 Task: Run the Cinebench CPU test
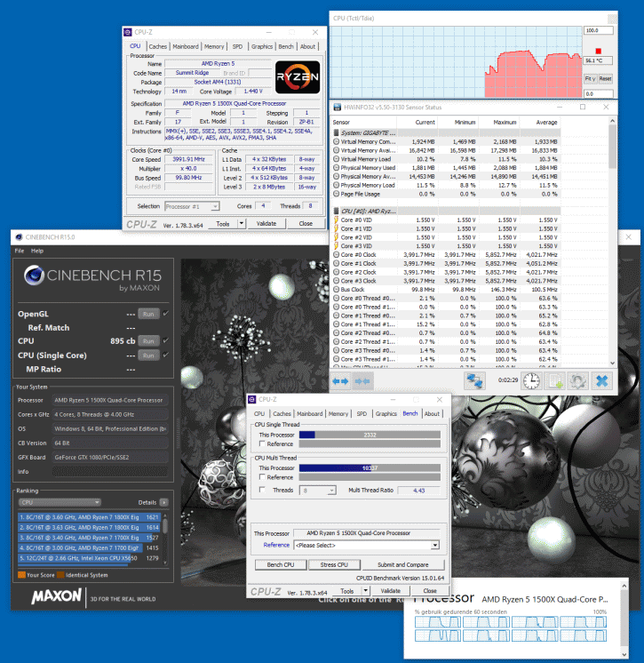(148, 340)
